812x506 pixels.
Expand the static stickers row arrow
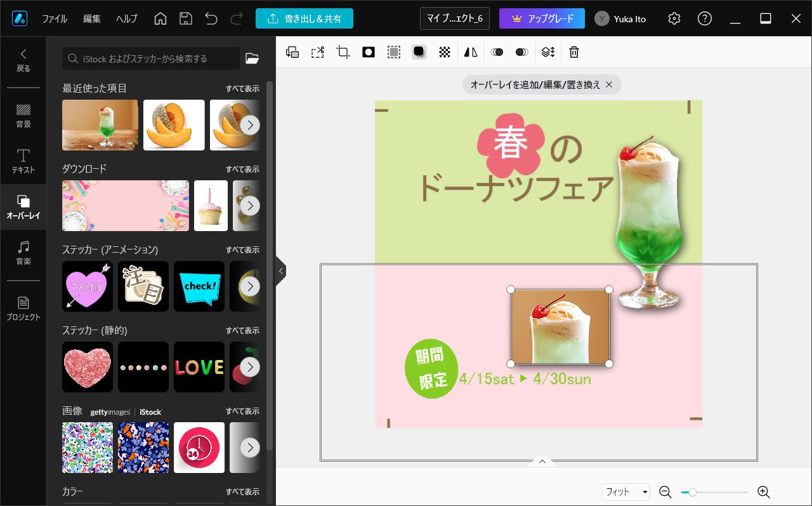click(x=250, y=366)
